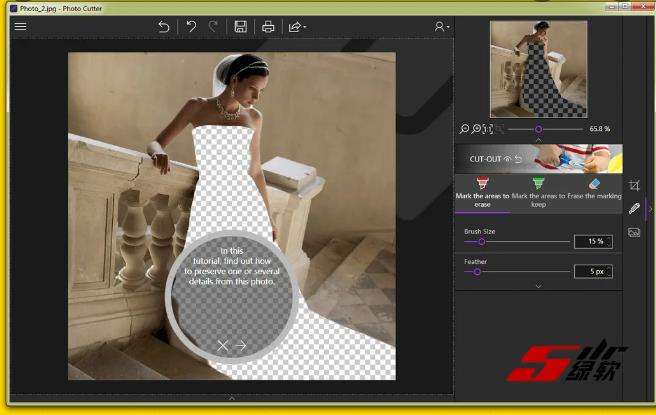This screenshot has height=415, width=656.
Task: Select Mark the areas to keep tab
Action: tap(538, 191)
